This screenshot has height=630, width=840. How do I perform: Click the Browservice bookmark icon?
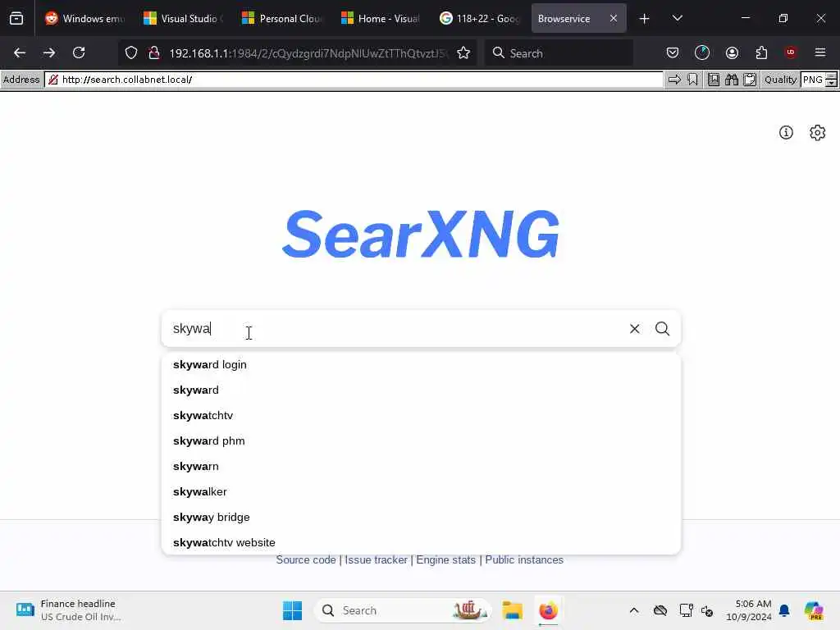692,80
